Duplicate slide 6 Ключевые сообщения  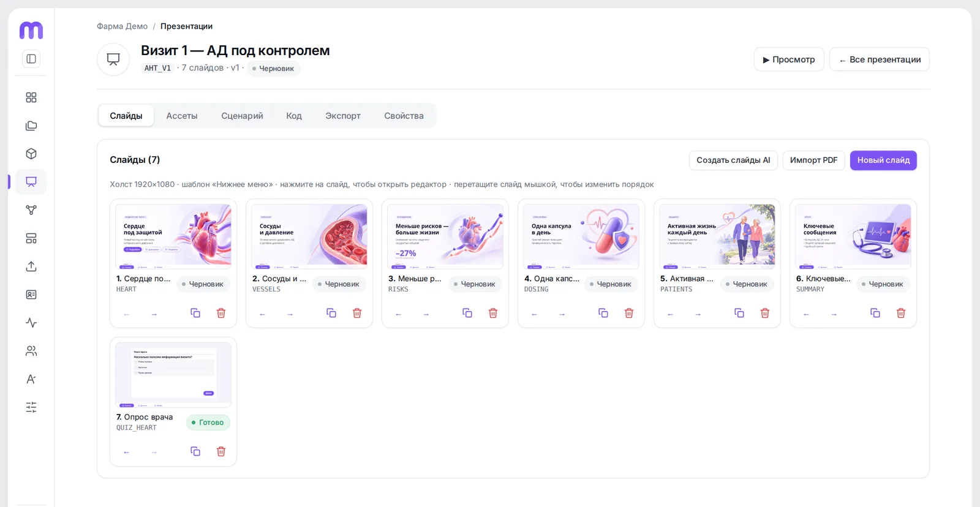[875, 313]
